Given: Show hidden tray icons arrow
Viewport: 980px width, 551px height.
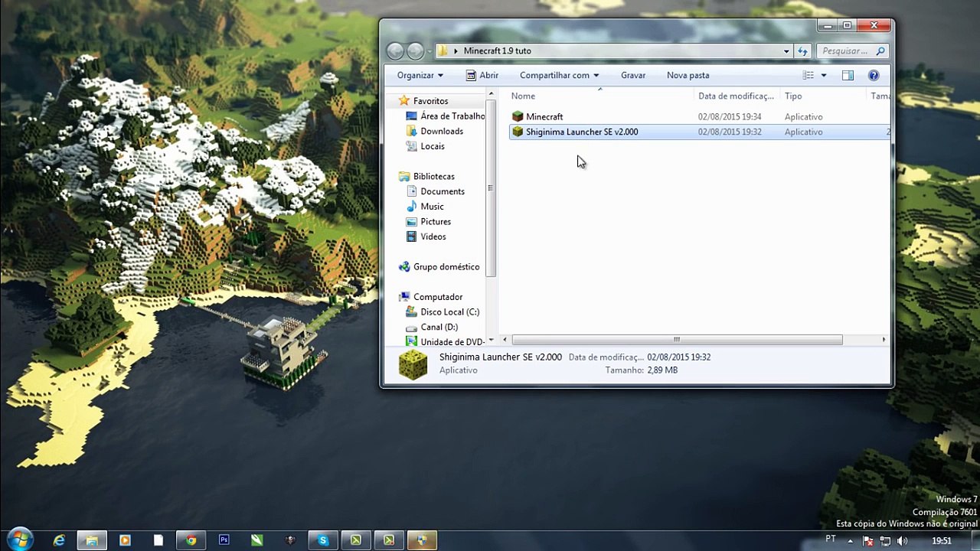Looking at the screenshot, I should point(850,541).
